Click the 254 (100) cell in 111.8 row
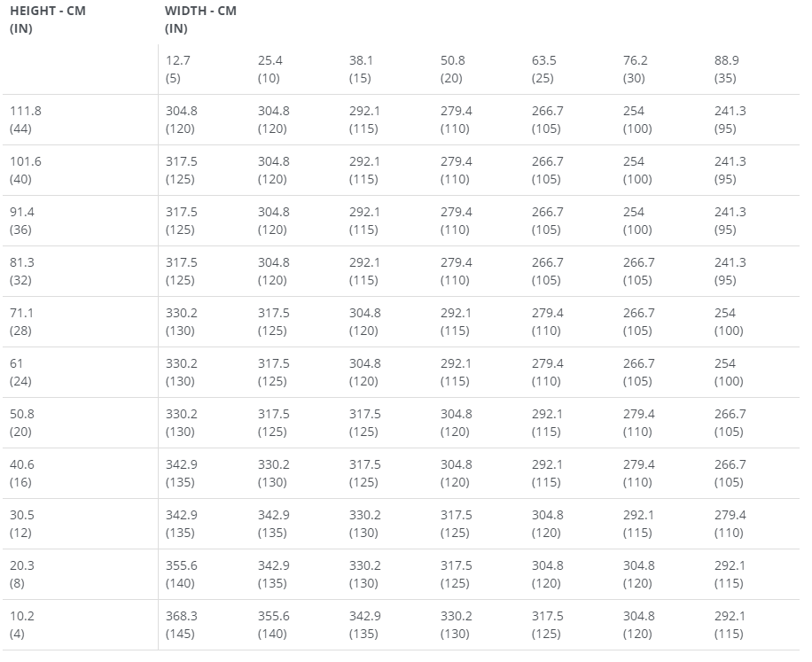Screen dimensions: 812x662 pyautogui.click(x=637, y=120)
